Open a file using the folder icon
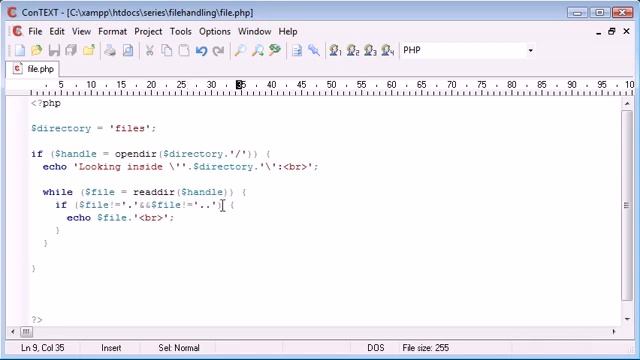 37,51
